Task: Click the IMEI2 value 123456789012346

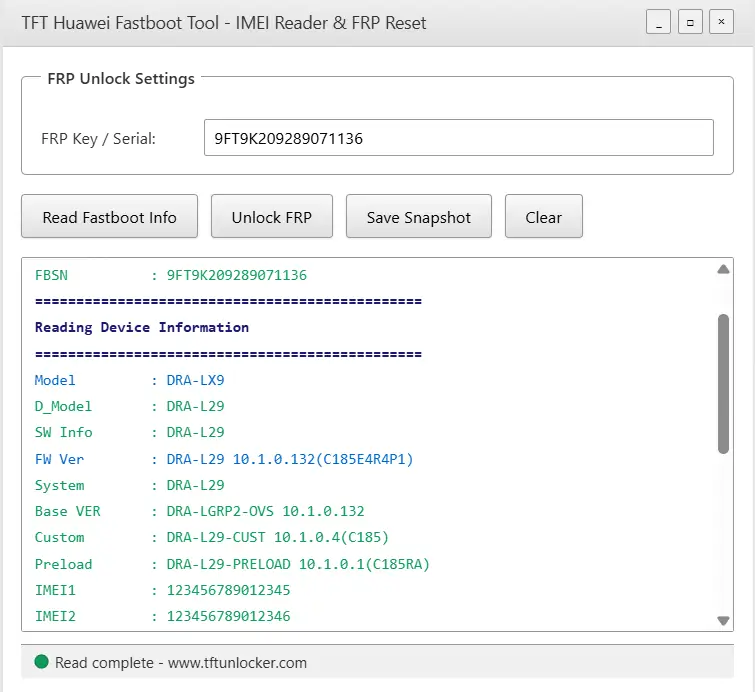Action: click(x=228, y=616)
